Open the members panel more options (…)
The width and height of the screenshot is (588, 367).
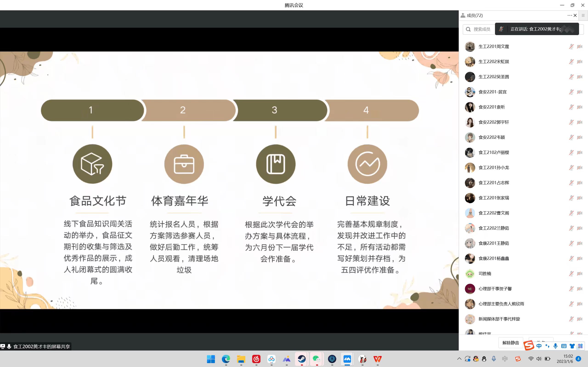point(569,15)
